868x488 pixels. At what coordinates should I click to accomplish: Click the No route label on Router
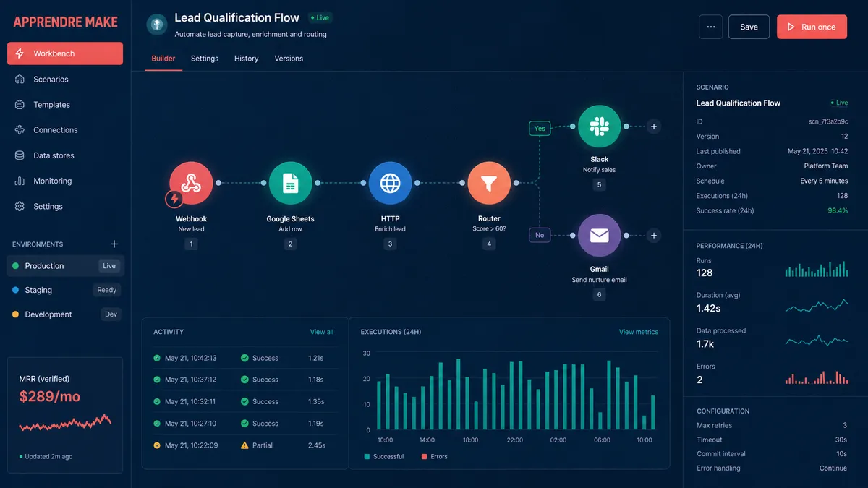click(x=540, y=235)
